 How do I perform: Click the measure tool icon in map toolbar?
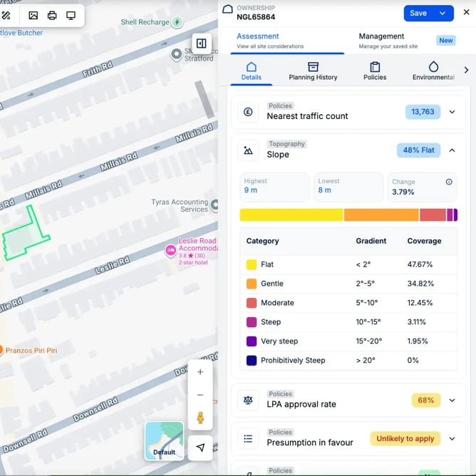6,15
